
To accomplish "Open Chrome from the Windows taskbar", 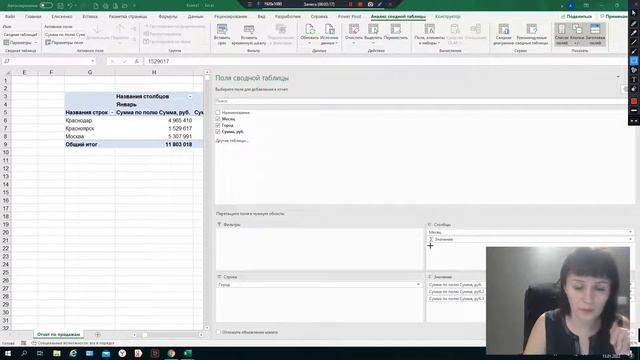I will (171, 353).
